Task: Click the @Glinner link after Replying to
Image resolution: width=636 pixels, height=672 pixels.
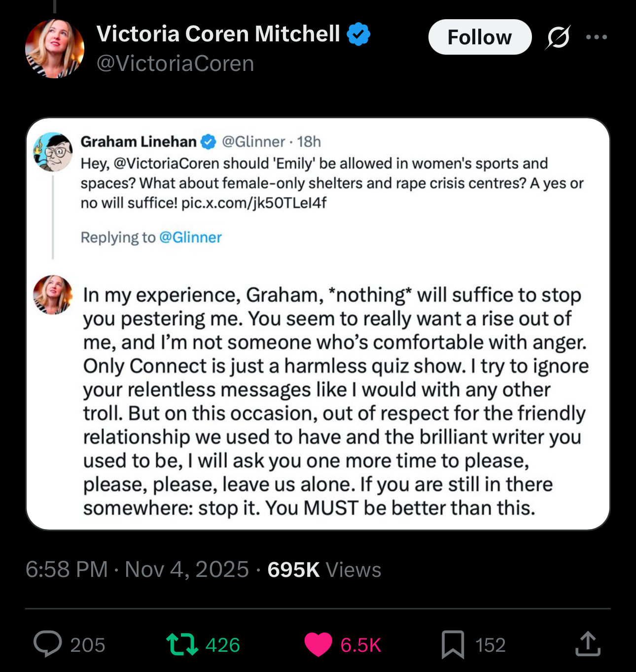Action: 190,237
